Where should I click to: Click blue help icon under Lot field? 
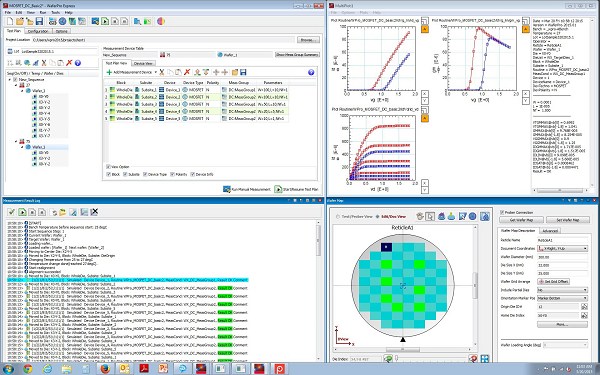78,63
